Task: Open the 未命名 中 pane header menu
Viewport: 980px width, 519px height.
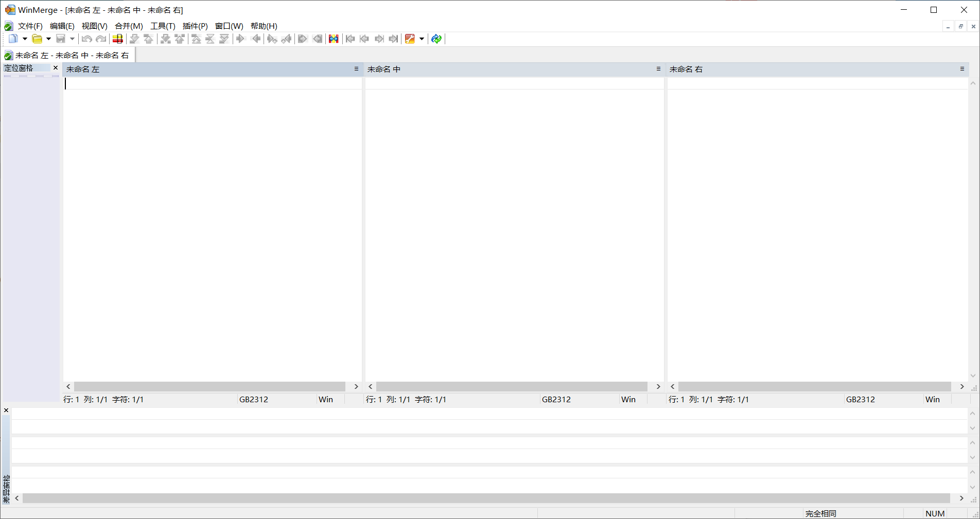Action: click(x=658, y=69)
